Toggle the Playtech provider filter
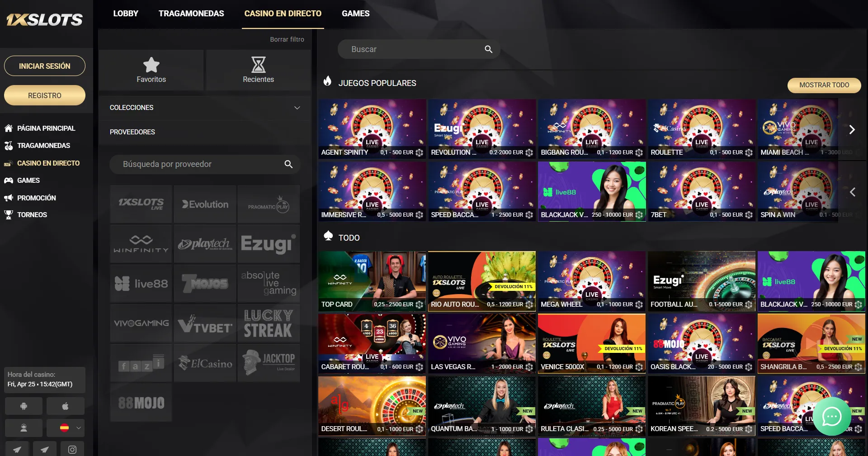 point(205,244)
